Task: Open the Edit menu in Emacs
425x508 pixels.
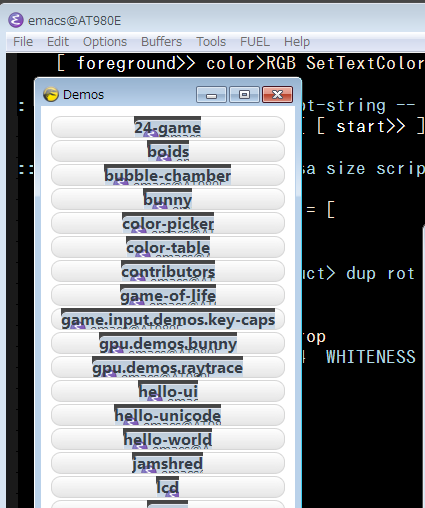Action: 58,42
